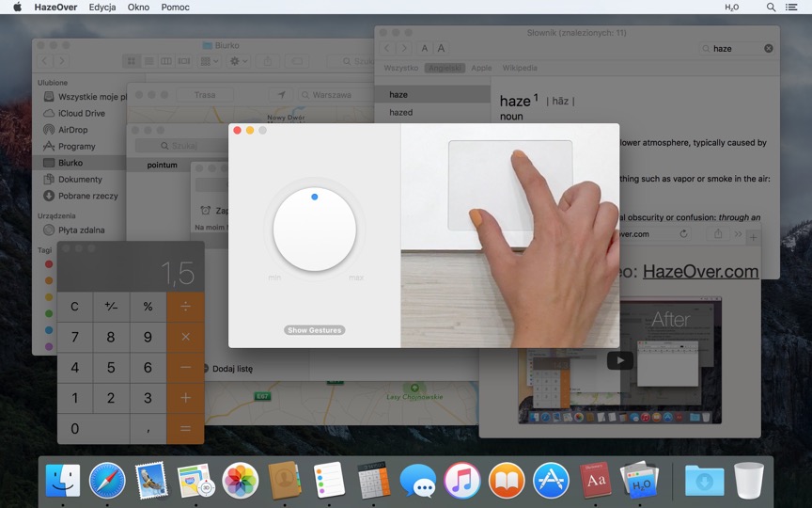
Task: Add a new tab in Safari
Action: pos(753,237)
